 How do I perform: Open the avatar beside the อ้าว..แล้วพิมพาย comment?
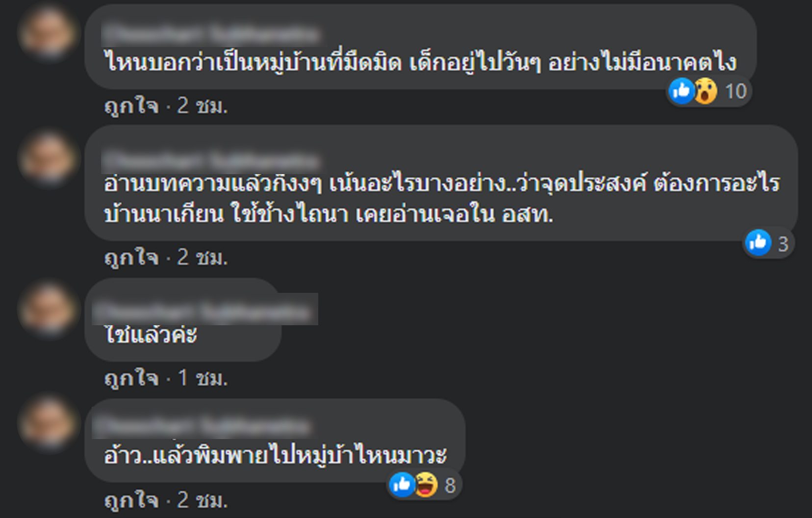(x=48, y=423)
